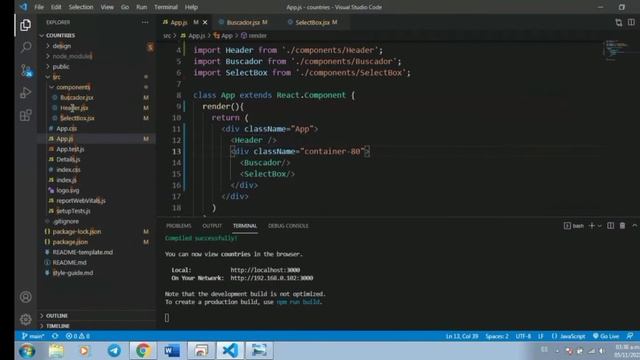Open Header.jsx in the explorer
Image resolution: width=640 pixels, height=360 pixels.
(x=97, y=108)
